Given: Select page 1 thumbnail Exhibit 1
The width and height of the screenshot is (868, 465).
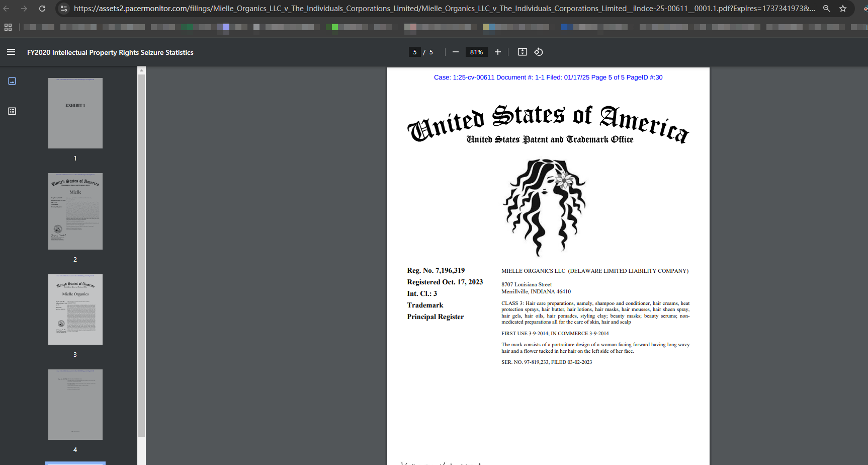Looking at the screenshot, I should [x=75, y=113].
